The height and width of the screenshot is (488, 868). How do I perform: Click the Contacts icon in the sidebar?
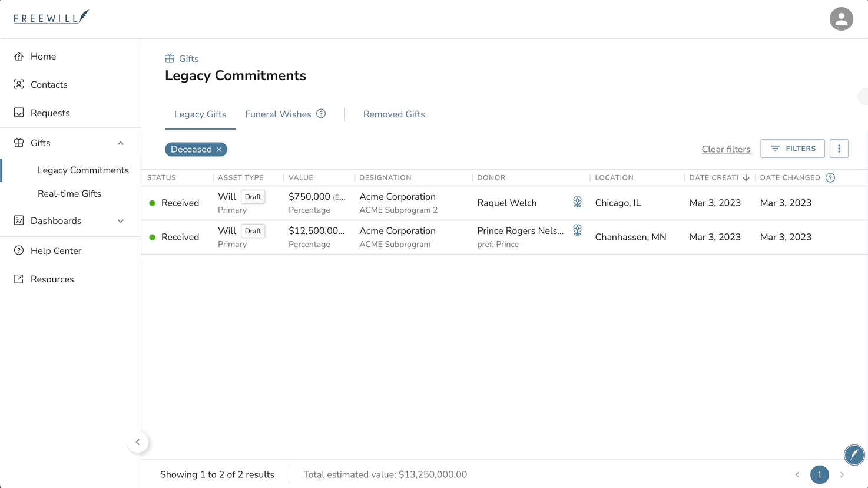19,84
